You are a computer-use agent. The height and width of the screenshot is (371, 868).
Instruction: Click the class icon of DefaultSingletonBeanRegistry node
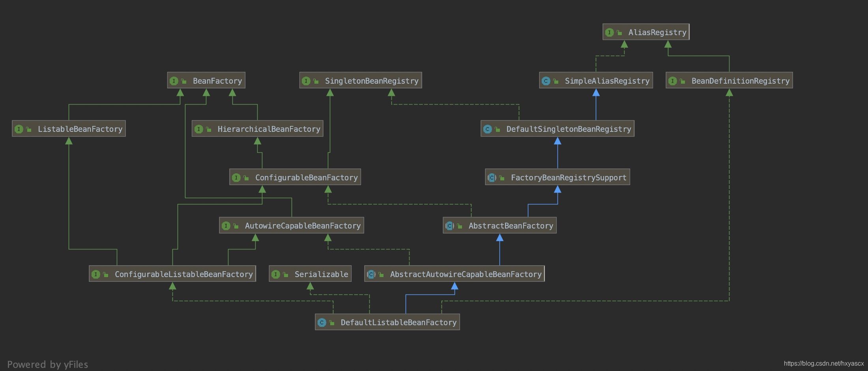pyautogui.click(x=488, y=129)
